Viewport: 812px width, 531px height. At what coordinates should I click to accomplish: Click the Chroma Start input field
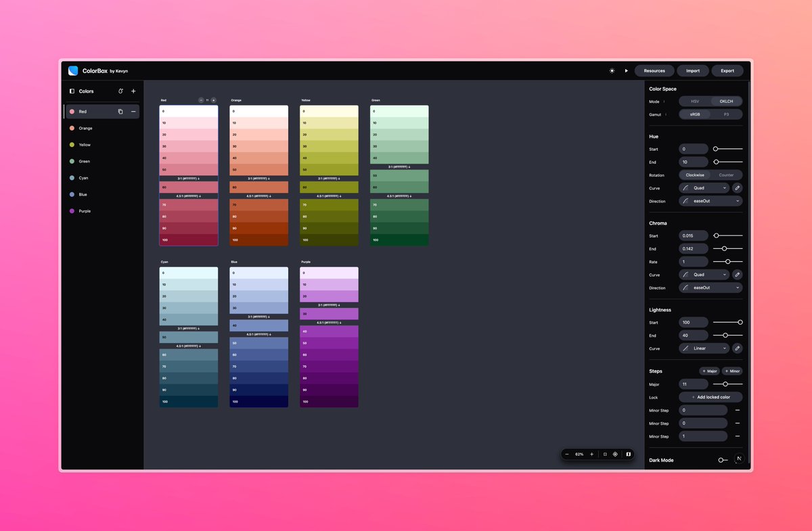click(x=694, y=235)
